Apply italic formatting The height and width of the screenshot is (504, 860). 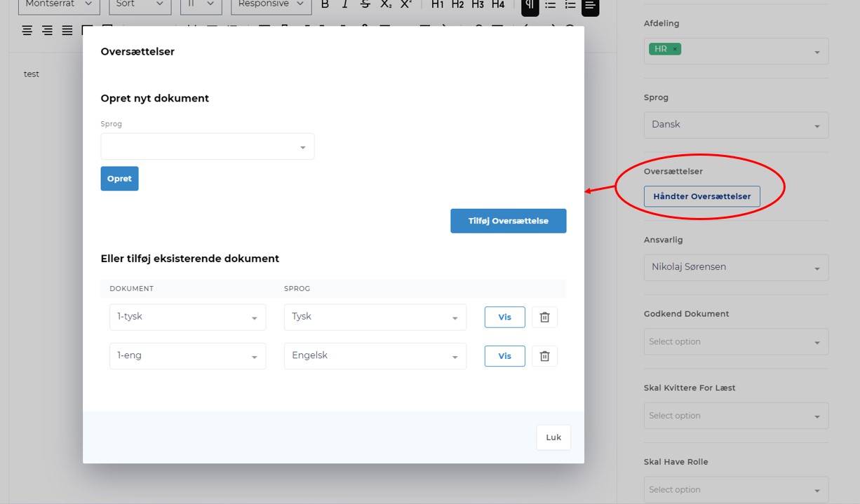pos(345,4)
